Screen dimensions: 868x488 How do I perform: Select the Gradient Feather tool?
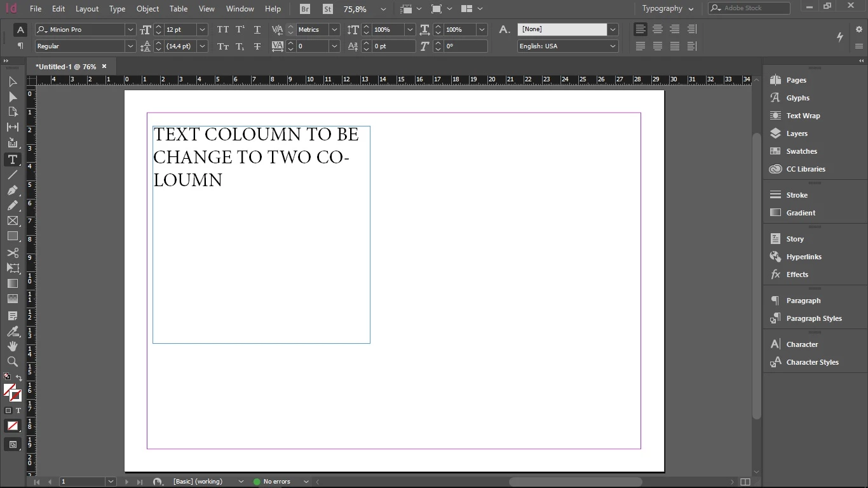pos(13,299)
